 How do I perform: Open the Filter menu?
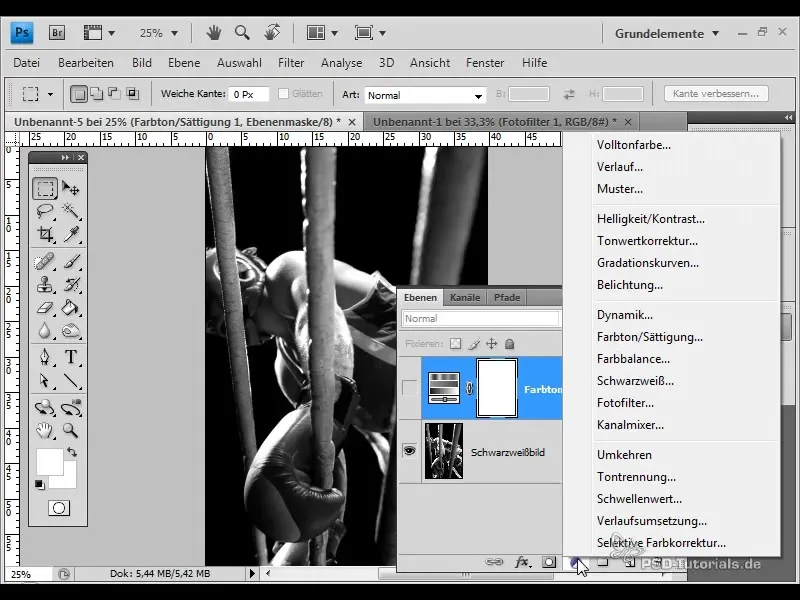coord(291,63)
